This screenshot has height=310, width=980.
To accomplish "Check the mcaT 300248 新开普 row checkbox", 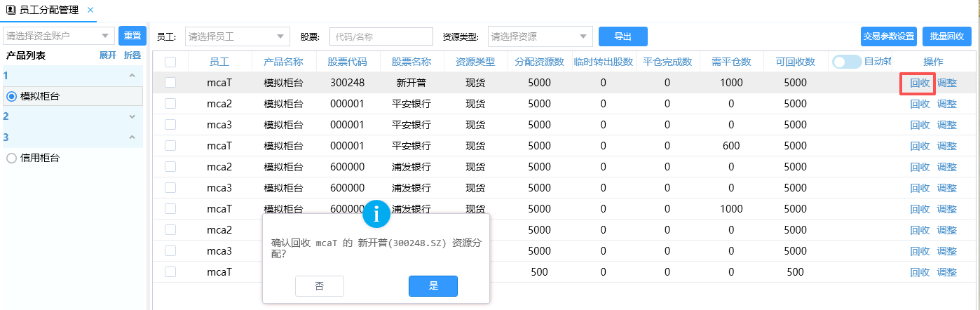I will pyautogui.click(x=170, y=83).
